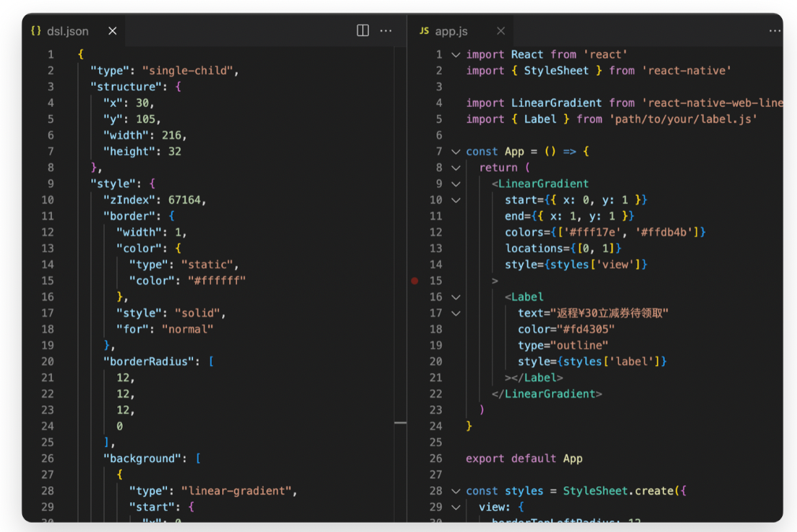Click the "normal" value in dsl.json
Screen dimensions: 797x532
click(x=187, y=329)
